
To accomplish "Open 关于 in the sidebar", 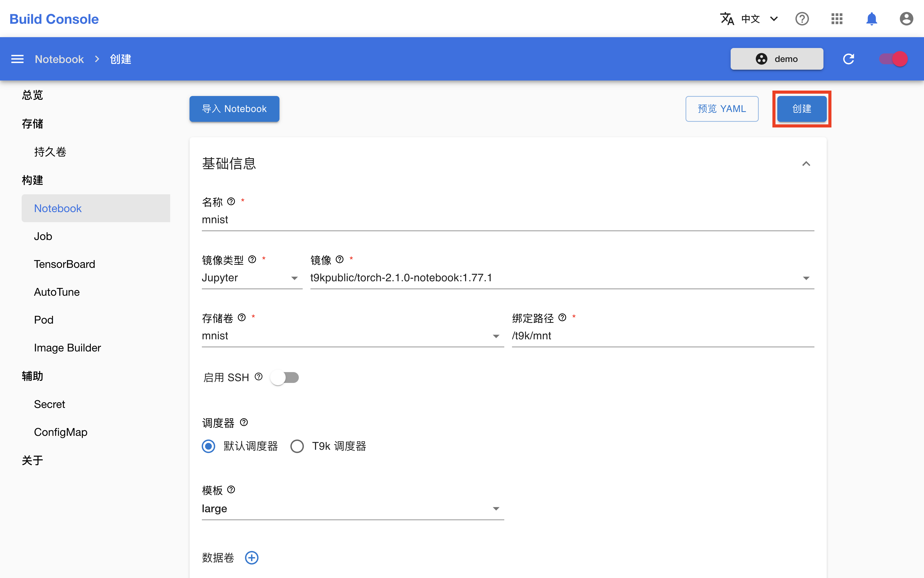I will click(32, 461).
